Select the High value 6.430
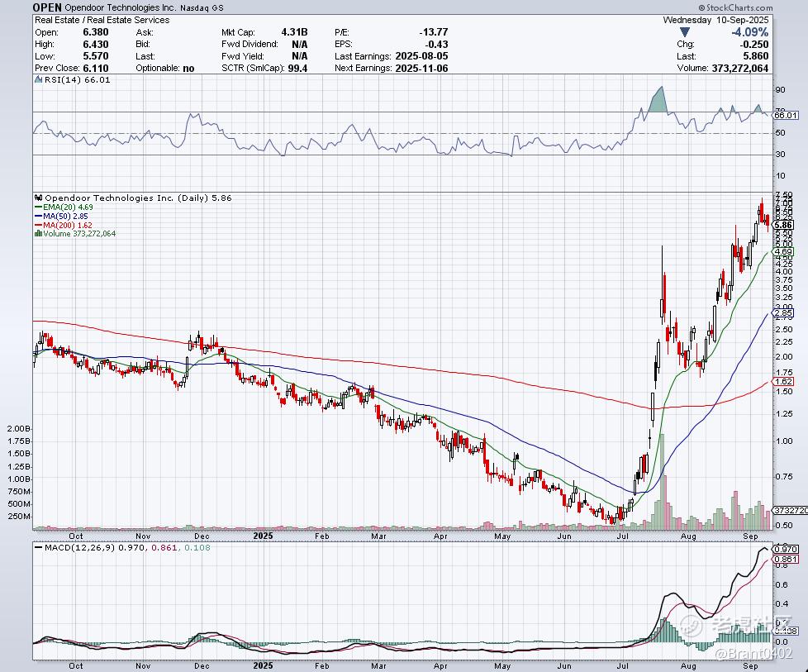 pos(96,45)
